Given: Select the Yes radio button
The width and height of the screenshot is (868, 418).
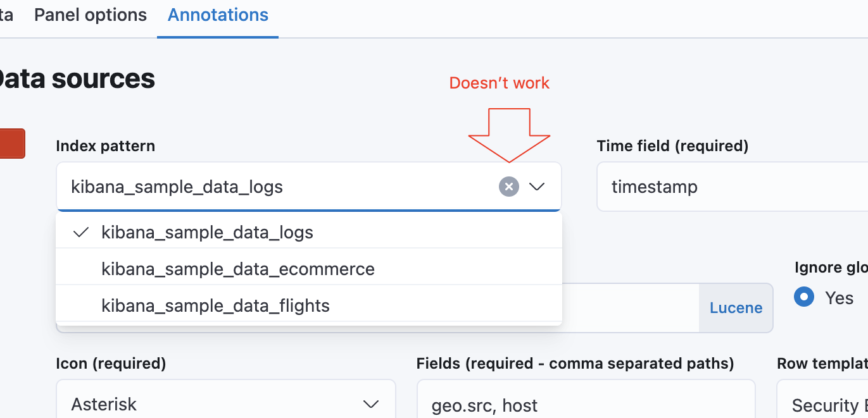Looking at the screenshot, I should click(x=804, y=297).
